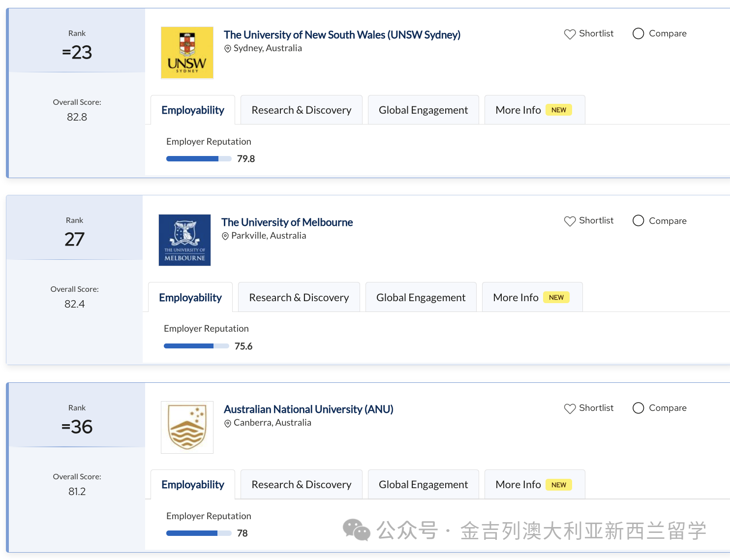Click the NEW badge on Melbourne More Info
This screenshot has height=560, width=730.
point(556,297)
